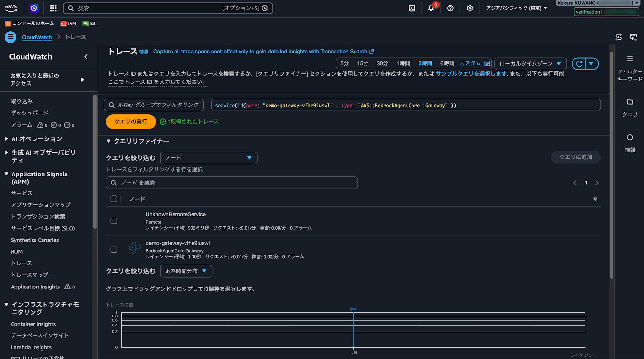Open Synthetics Canaries in sidebar
This screenshot has height=359, width=644.
[x=35, y=240]
